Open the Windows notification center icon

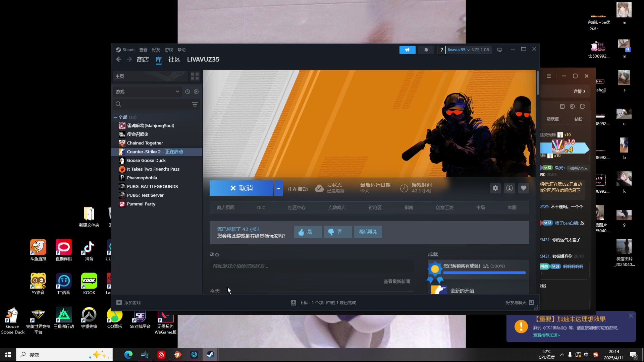(x=634, y=355)
